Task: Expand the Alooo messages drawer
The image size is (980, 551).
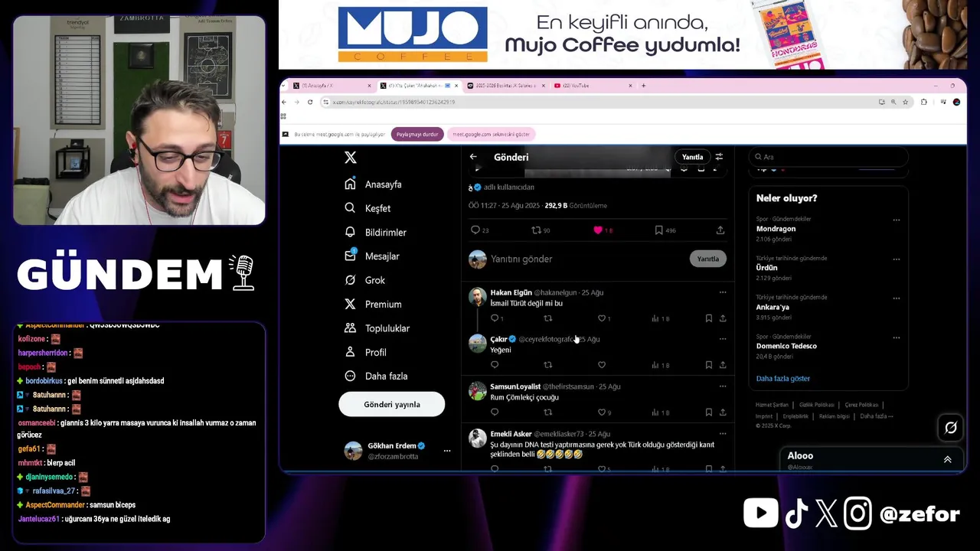Action: point(948,460)
